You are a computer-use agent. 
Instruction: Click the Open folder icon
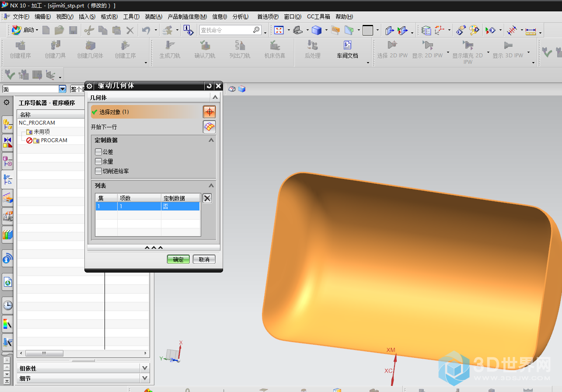59,30
